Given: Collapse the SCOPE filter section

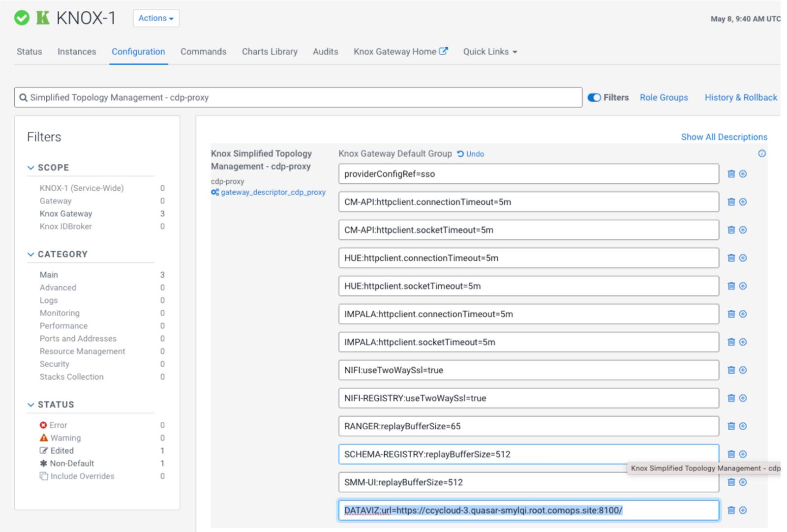Looking at the screenshot, I should coord(31,168).
